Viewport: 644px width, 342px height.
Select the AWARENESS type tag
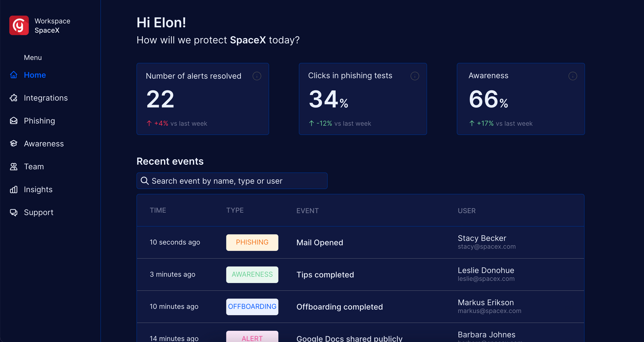click(252, 275)
